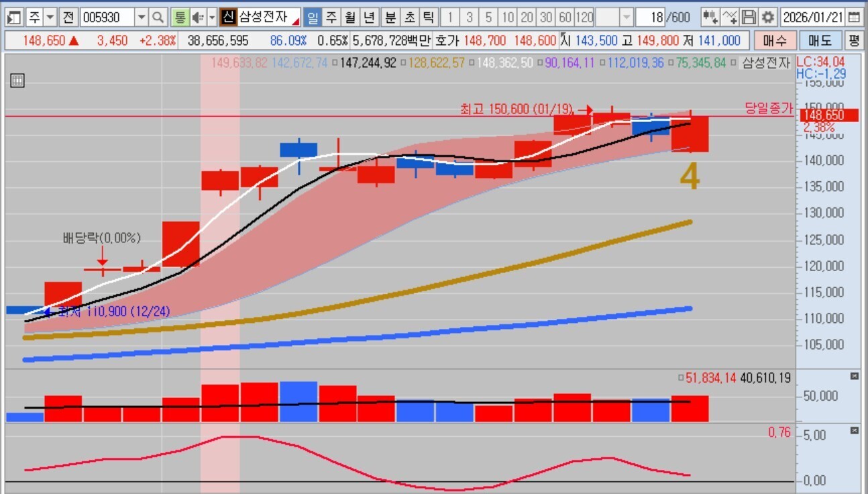Save chart with the floppy disk icon

pos(749,17)
